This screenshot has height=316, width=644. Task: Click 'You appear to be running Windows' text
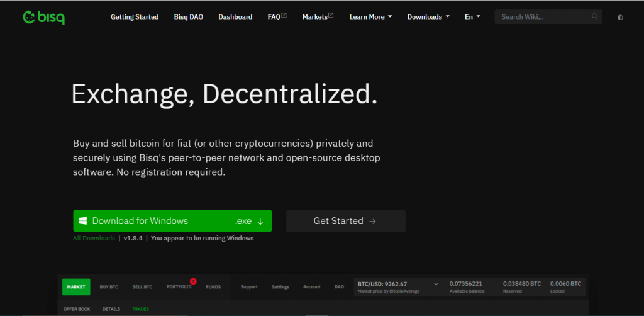(x=202, y=239)
